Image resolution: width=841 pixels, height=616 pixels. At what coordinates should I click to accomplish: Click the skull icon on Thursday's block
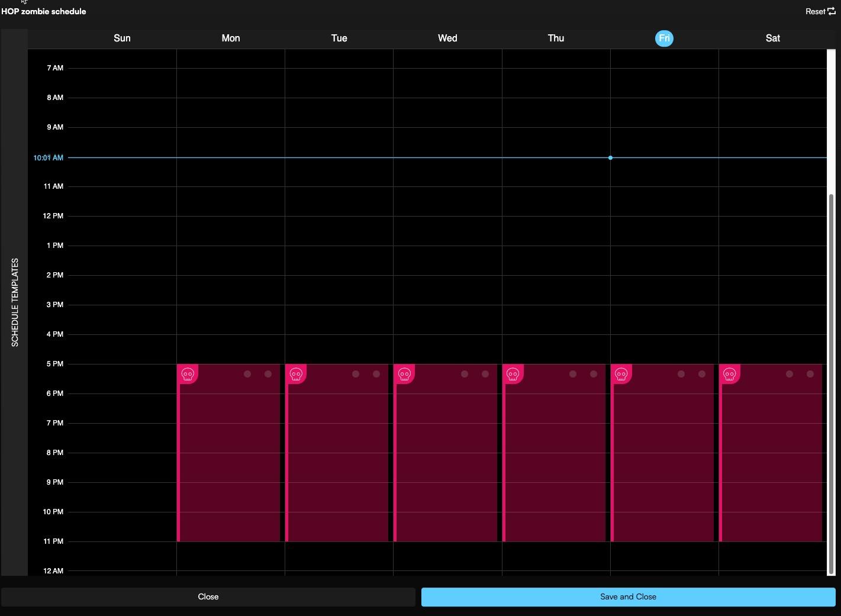pos(513,374)
